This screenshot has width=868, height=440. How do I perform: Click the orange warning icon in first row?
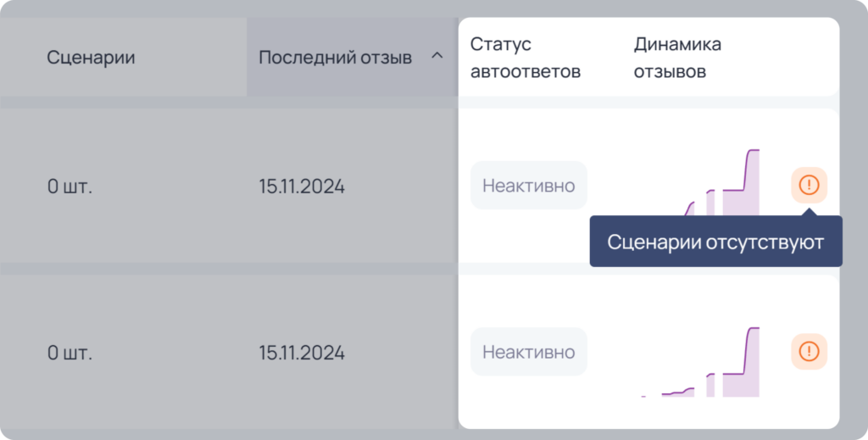click(x=809, y=185)
